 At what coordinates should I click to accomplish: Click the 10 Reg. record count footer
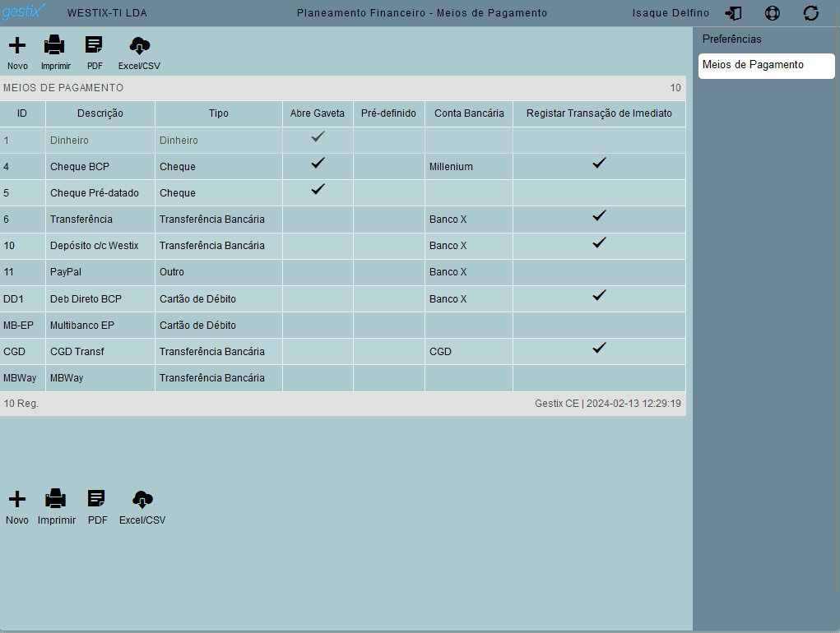[x=21, y=404]
